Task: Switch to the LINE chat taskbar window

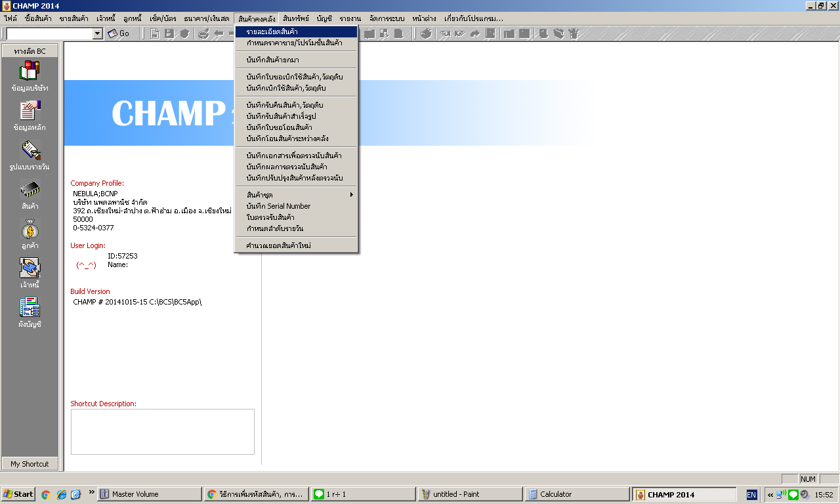Action: point(364,494)
